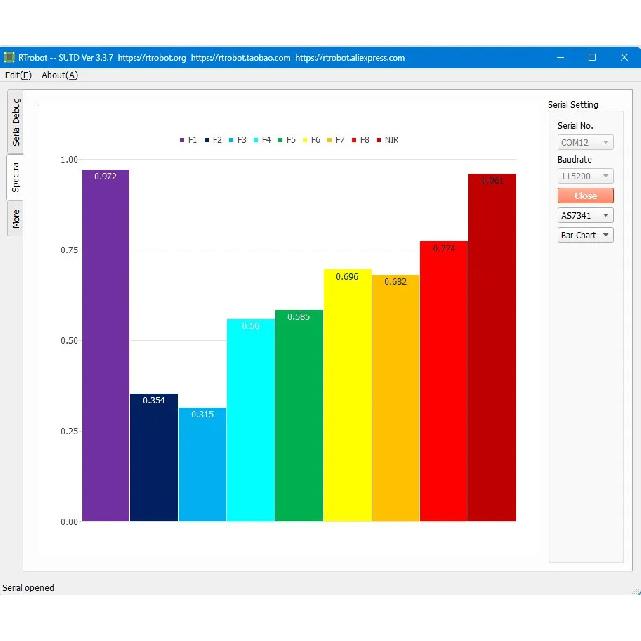This screenshot has width=641, height=641.
Task: Click the orange Close serial button
Action: click(x=585, y=195)
